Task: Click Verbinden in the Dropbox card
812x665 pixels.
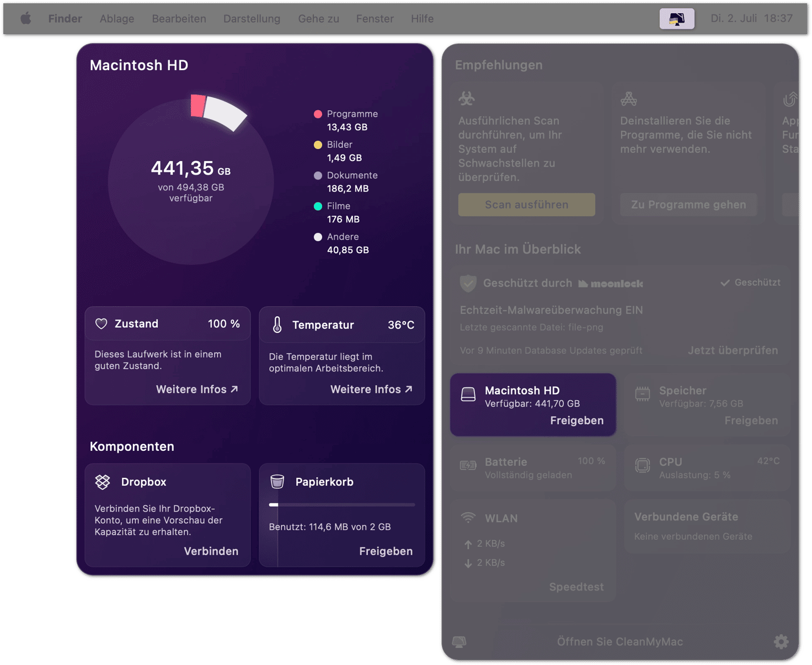Action: [x=211, y=551]
